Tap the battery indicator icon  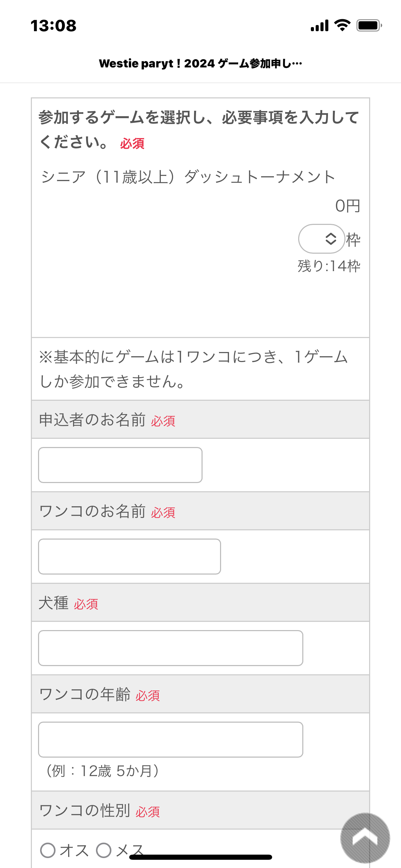tap(369, 25)
